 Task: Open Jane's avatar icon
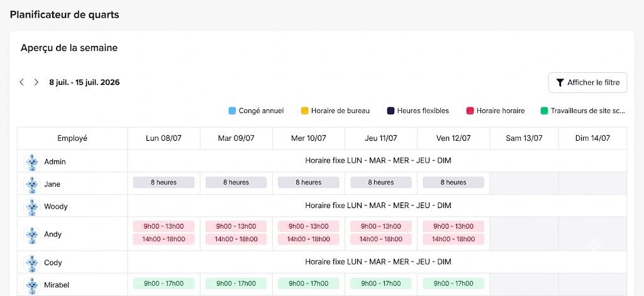pos(31,184)
